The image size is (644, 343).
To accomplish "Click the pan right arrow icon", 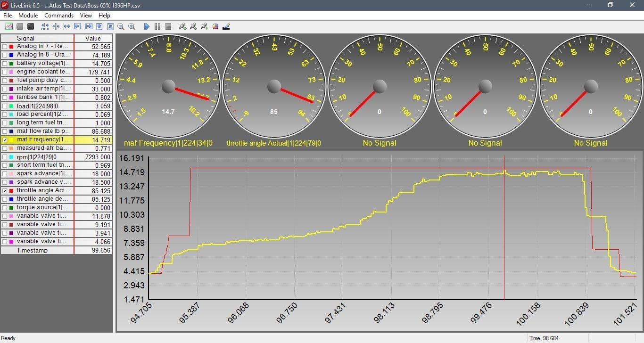I will (89, 26).
